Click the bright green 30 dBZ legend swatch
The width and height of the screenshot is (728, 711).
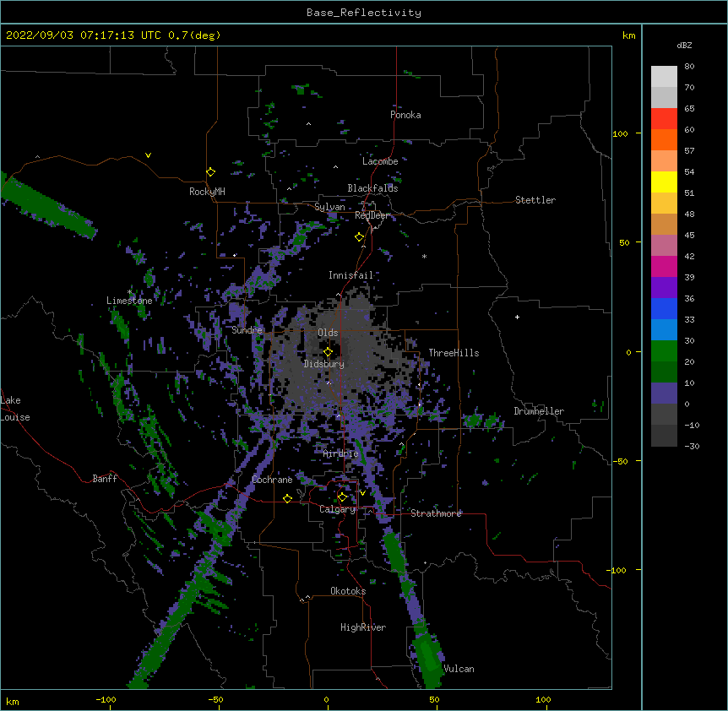[x=664, y=351]
